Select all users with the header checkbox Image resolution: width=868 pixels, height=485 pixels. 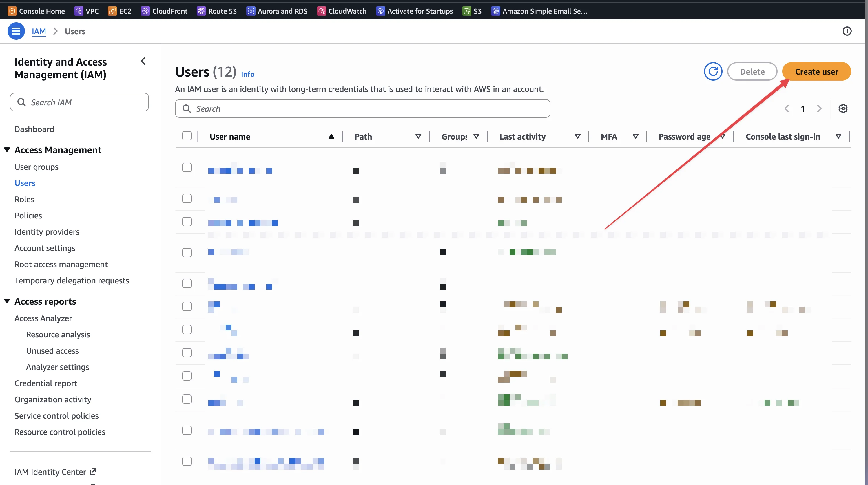(x=187, y=135)
